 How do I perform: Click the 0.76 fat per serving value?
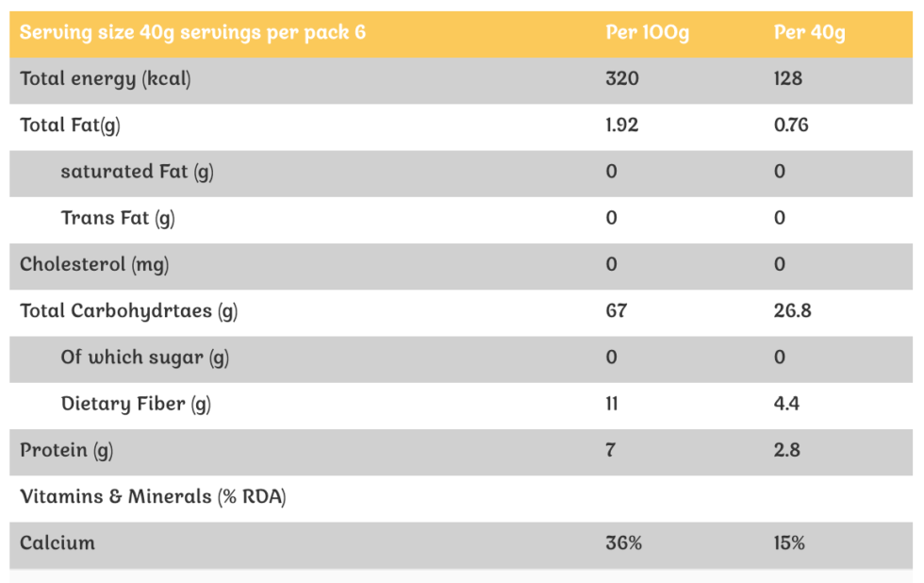791,125
